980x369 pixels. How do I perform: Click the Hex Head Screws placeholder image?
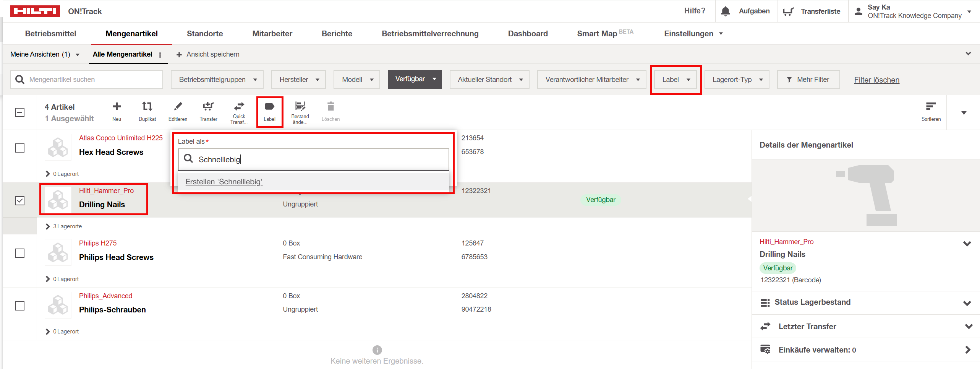click(58, 147)
